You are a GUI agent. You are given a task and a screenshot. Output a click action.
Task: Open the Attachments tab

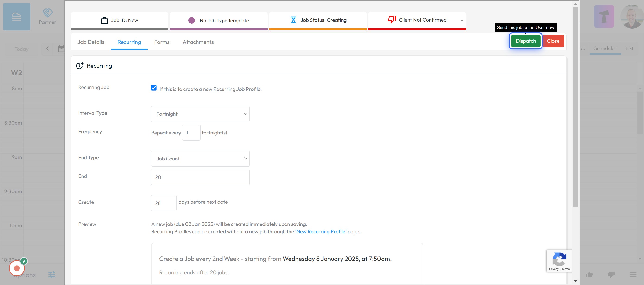tap(198, 42)
